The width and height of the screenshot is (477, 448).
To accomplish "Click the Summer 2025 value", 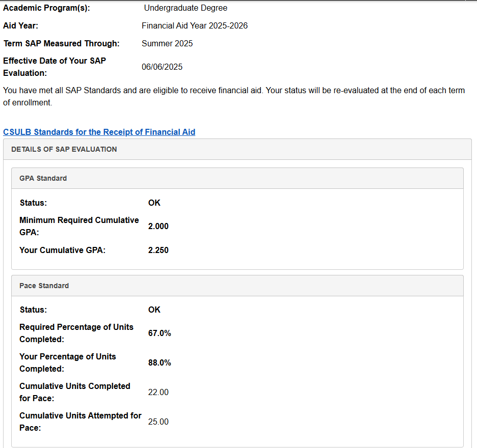I will point(167,43).
